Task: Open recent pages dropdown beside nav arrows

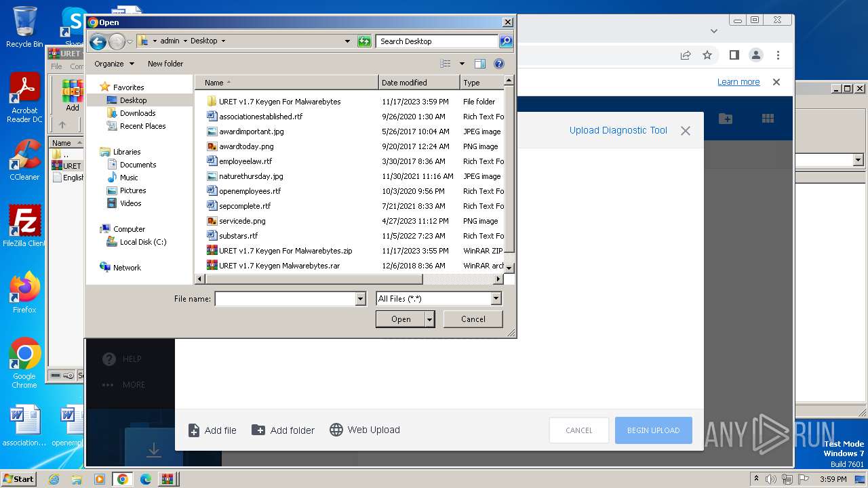Action: (130, 41)
